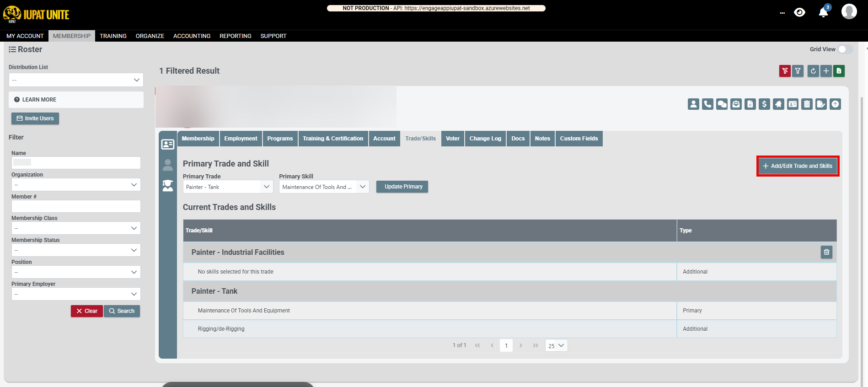Click the edit document pencil icon
Viewport: 868px width, 387px height.
[x=821, y=104]
